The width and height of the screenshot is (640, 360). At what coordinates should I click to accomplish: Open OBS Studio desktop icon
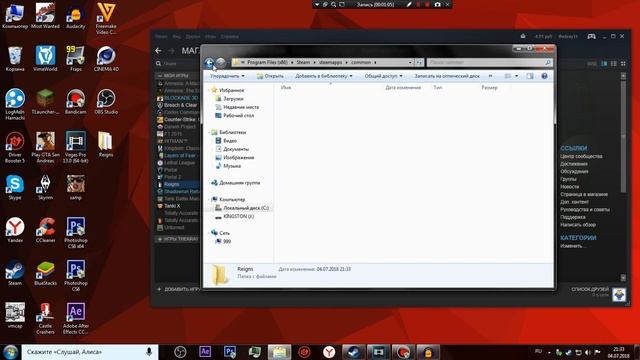106,102
